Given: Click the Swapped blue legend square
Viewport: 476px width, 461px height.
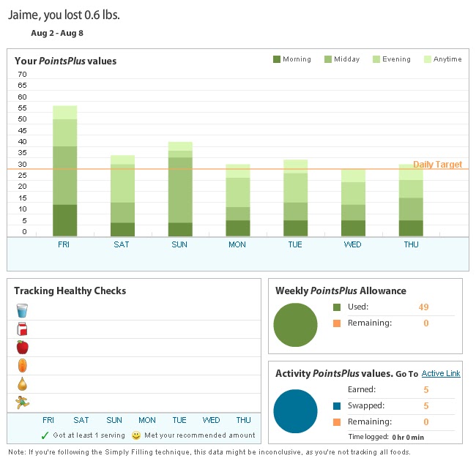Looking at the screenshot, I should click(x=337, y=406).
